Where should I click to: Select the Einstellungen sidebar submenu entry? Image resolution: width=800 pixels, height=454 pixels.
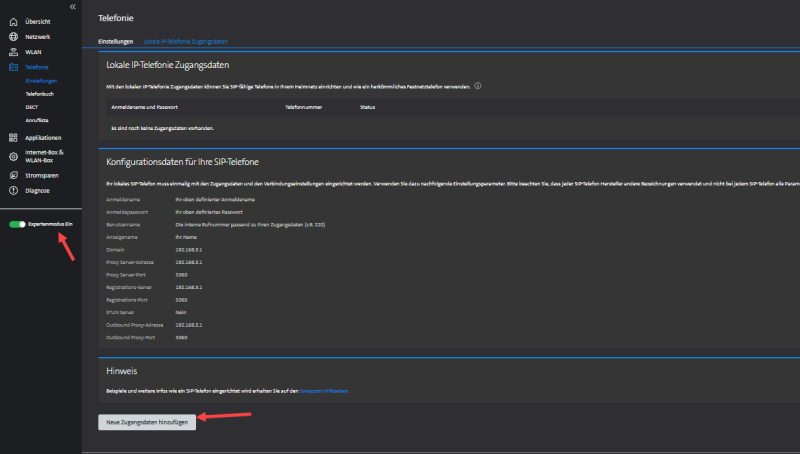[x=42, y=80]
